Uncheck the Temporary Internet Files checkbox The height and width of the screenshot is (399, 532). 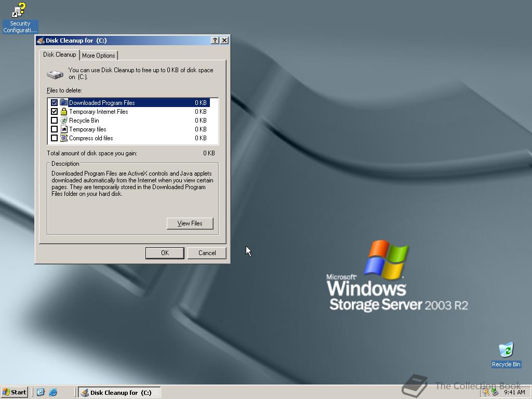[54, 111]
